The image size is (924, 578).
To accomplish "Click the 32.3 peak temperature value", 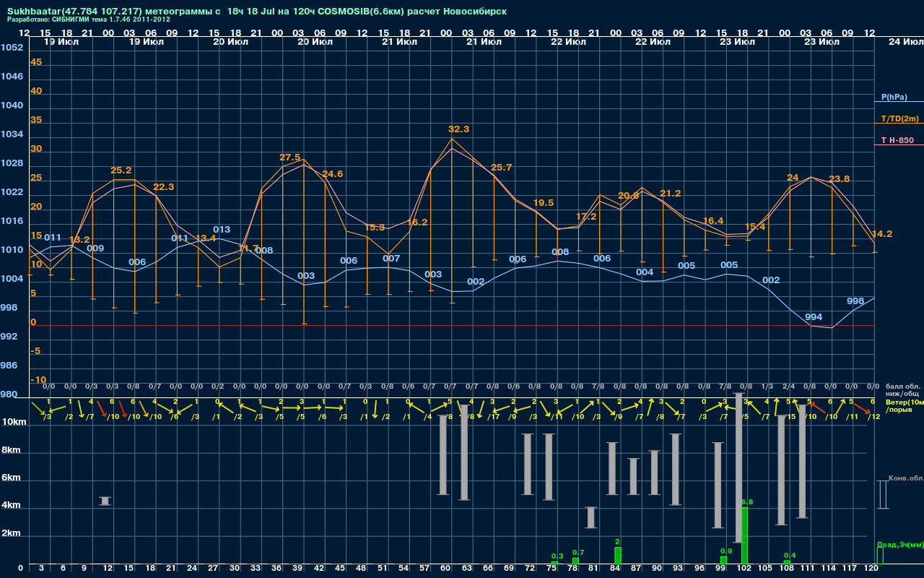I will point(458,129).
